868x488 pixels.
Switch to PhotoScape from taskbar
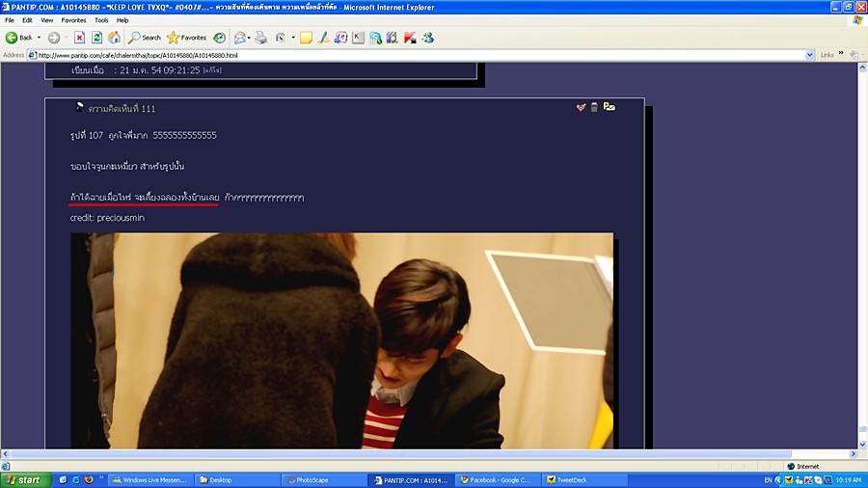tap(323, 480)
